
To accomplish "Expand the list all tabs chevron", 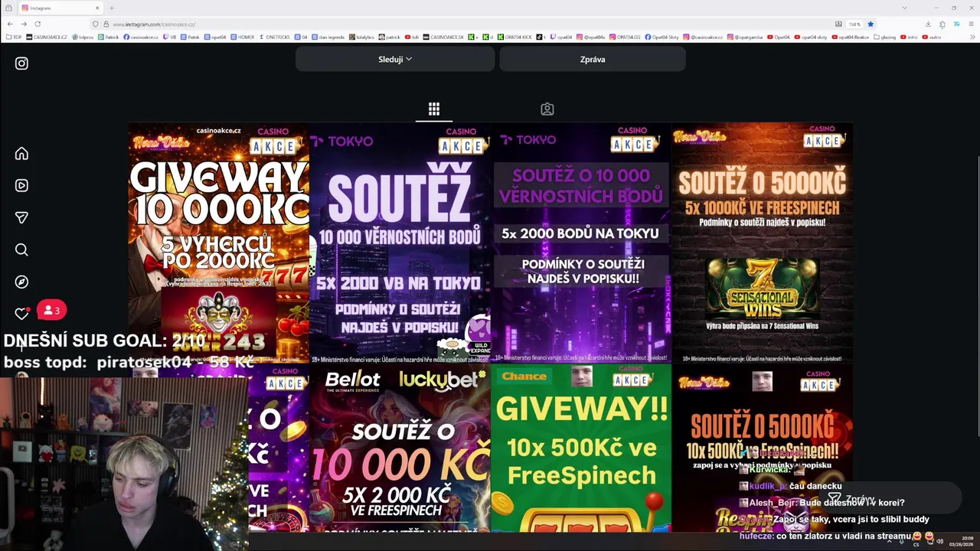I will (904, 8).
